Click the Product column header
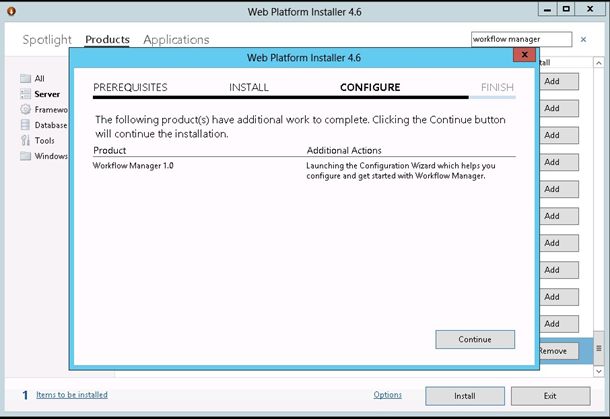Screen dimensions: 610x419 pyautogui.click(x=110, y=150)
